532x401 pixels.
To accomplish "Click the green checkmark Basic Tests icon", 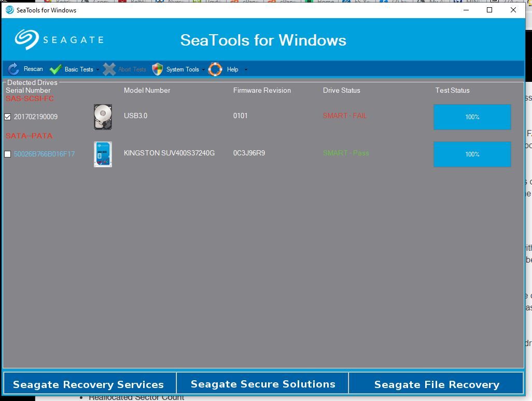I will (x=55, y=69).
